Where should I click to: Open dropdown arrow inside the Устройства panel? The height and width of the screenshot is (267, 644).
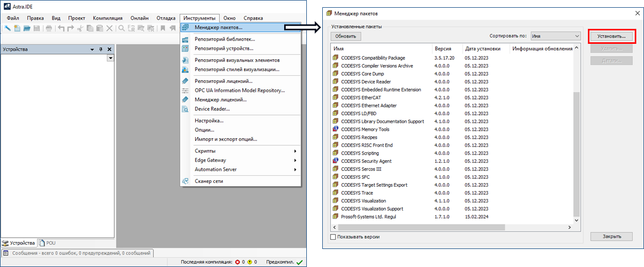[x=110, y=58]
